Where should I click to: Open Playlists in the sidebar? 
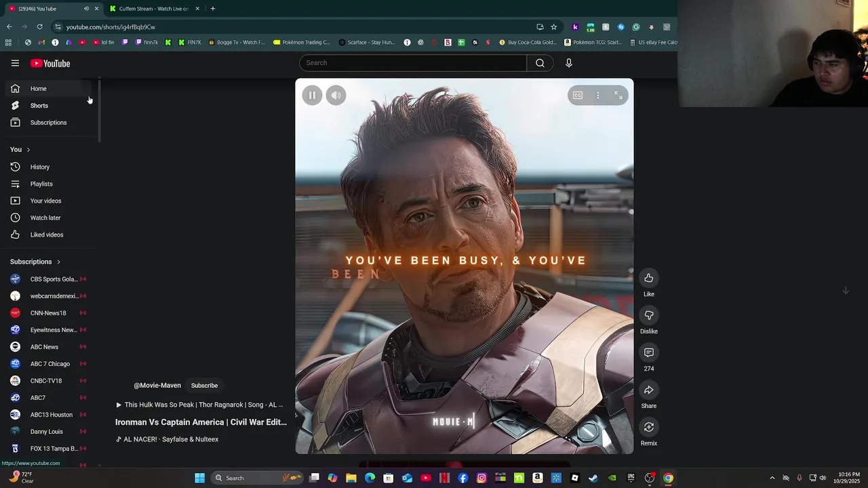pos(49,184)
